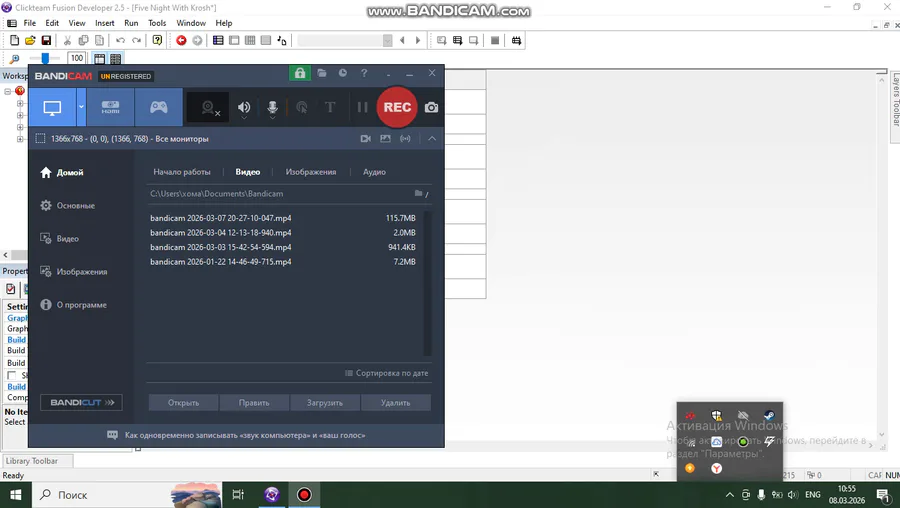
Task: Click the red back arrow in Fusion toolbar
Action: [181, 40]
